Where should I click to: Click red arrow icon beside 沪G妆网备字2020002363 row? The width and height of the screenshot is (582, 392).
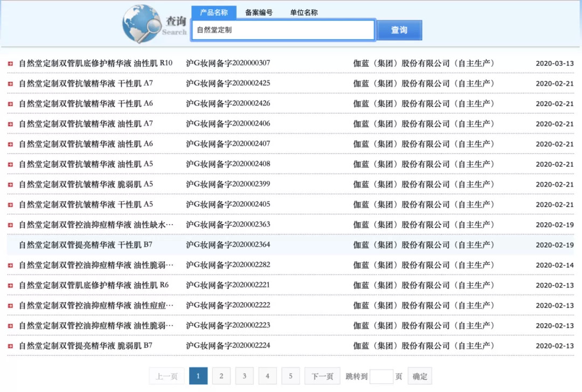(10, 225)
